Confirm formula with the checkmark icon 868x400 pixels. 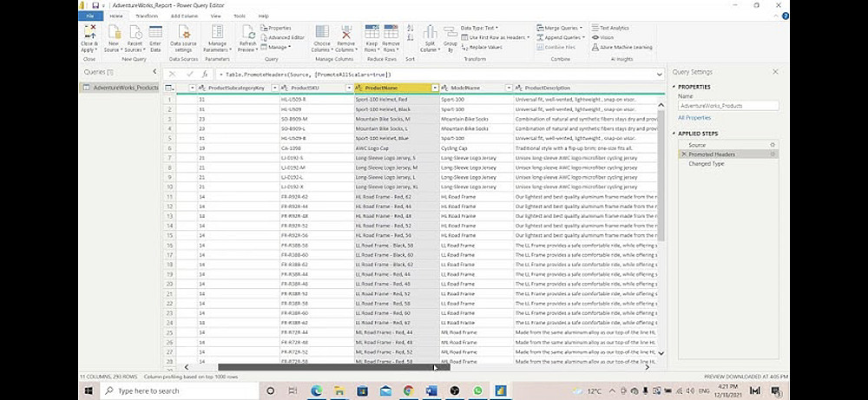[x=189, y=74]
